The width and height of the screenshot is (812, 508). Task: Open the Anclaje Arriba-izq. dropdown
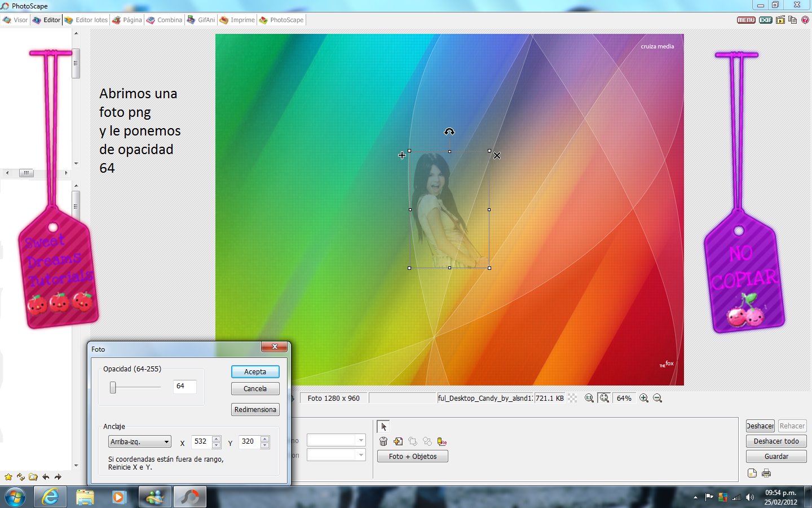pyautogui.click(x=139, y=442)
